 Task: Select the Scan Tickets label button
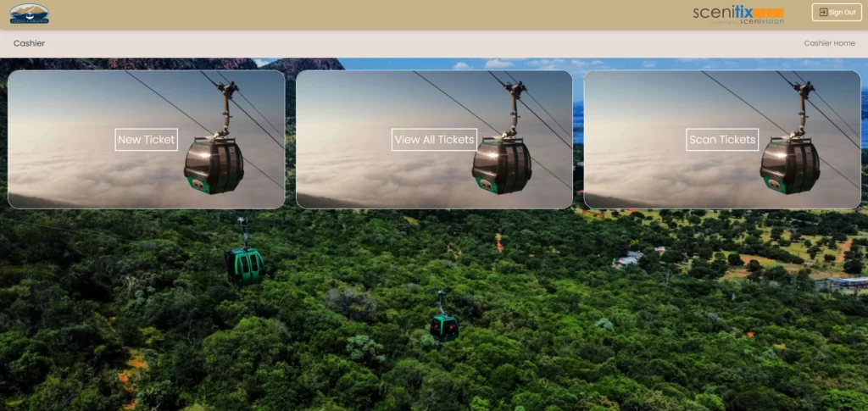(722, 140)
